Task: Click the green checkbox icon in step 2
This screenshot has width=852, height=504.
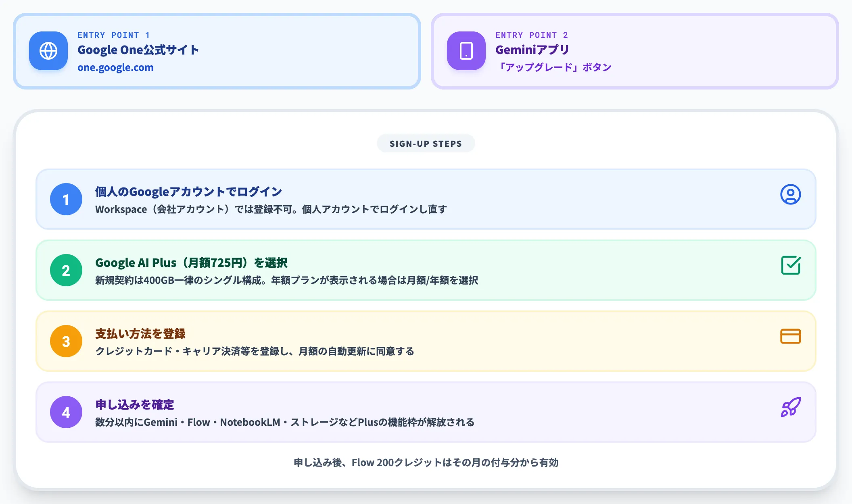Action: (791, 265)
